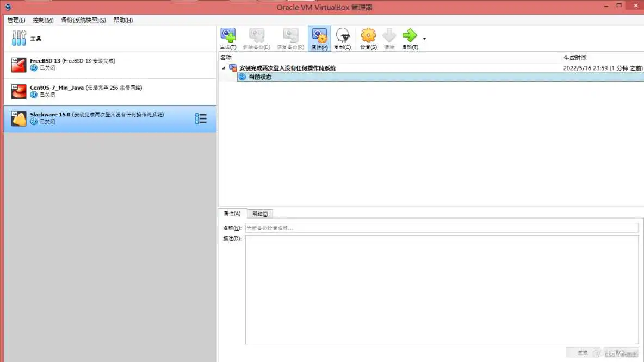
Task: Click the 启动 green arrow icon
Action: pyautogui.click(x=410, y=38)
